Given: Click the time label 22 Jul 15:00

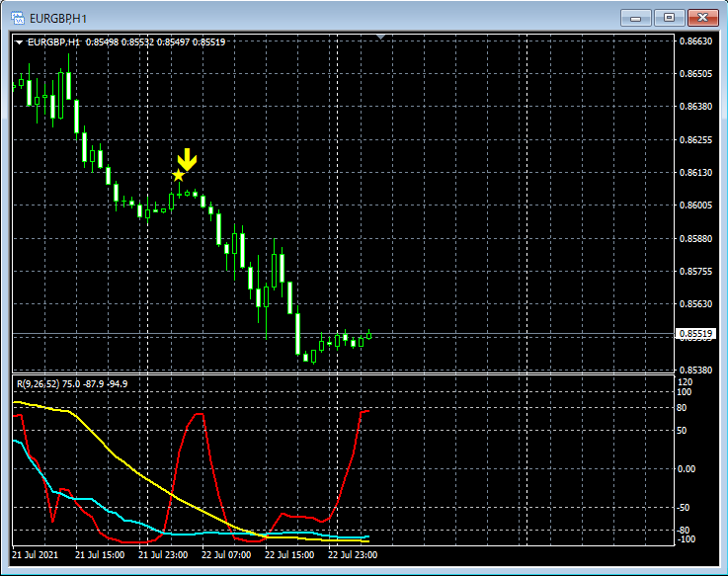Looking at the screenshot, I should click(x=289, y=554).
